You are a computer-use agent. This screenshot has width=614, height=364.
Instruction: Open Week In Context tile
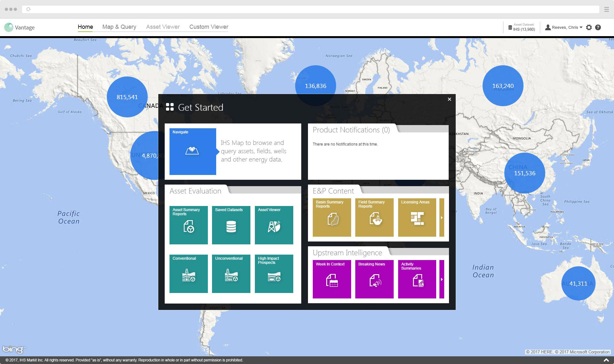tap(332, 279)
